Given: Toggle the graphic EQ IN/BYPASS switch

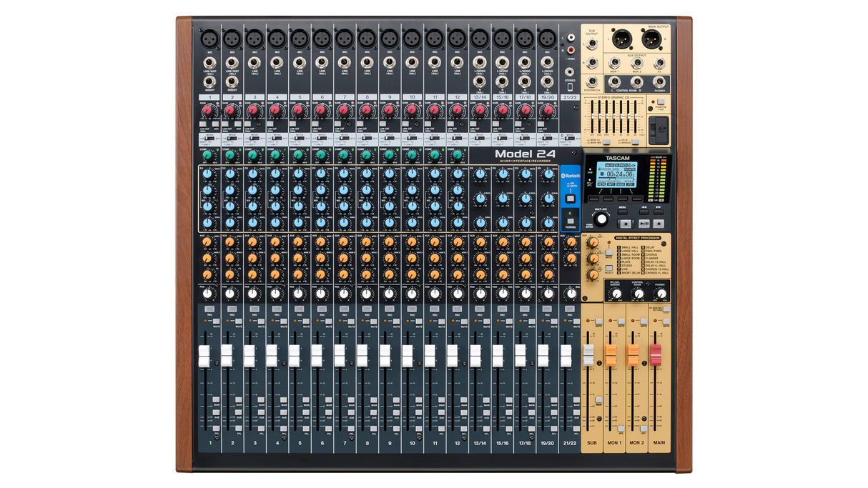Looking at the screenshot, I should [636, 142].
